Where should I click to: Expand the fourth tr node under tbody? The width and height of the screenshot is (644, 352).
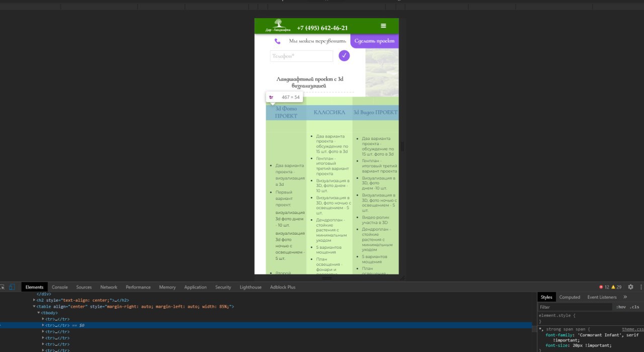coord(43,338)
